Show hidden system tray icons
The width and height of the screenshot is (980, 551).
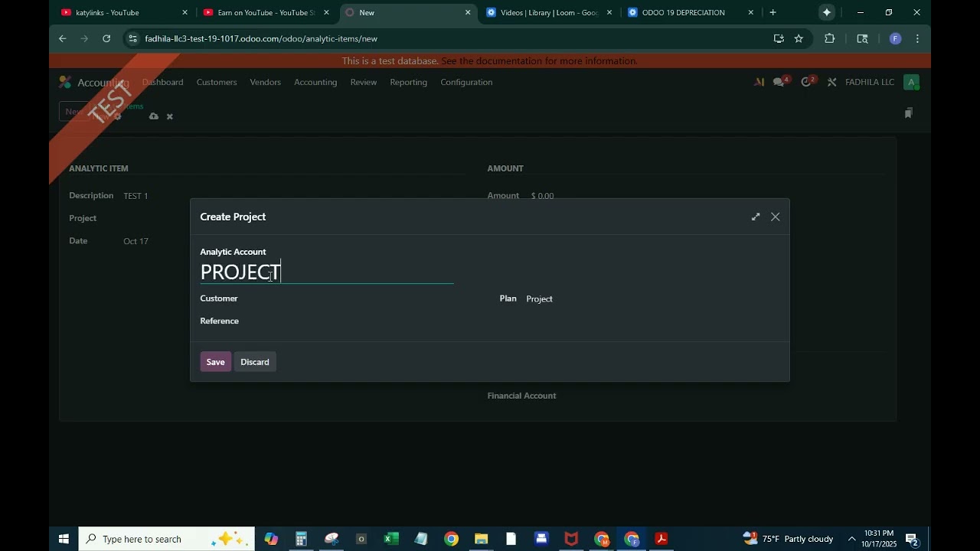point(851,539)
